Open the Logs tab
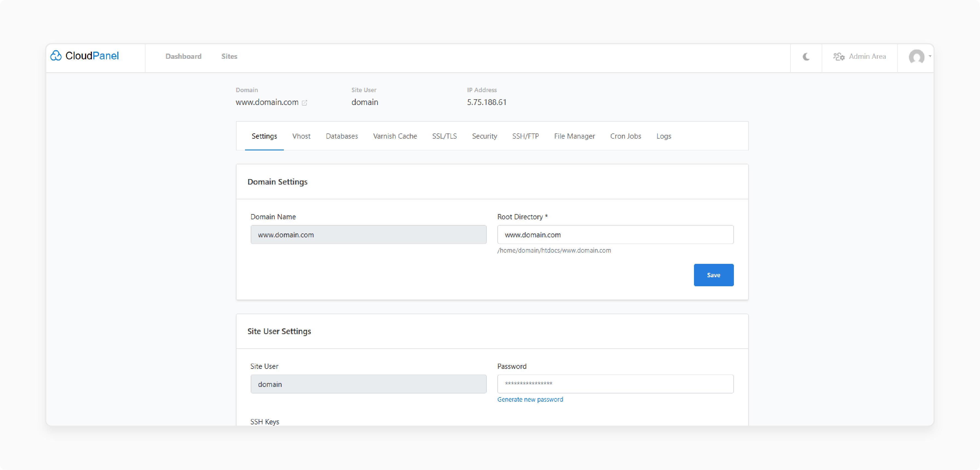The image size is (980, 470). point(663,136)
